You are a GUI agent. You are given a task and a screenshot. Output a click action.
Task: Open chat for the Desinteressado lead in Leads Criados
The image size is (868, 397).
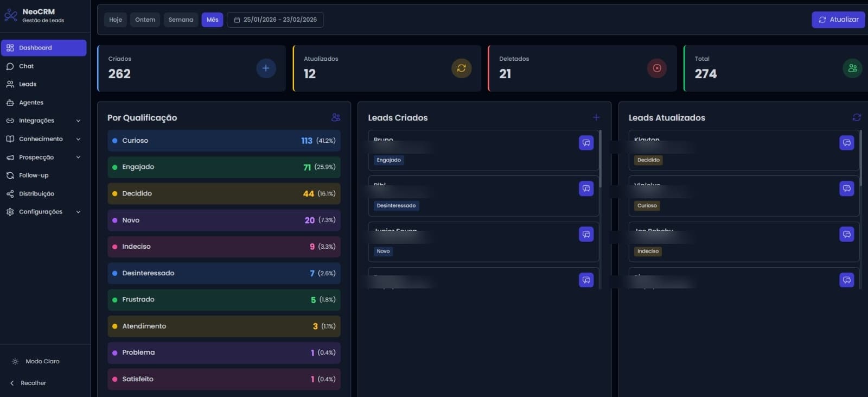[x=586, y=188]
